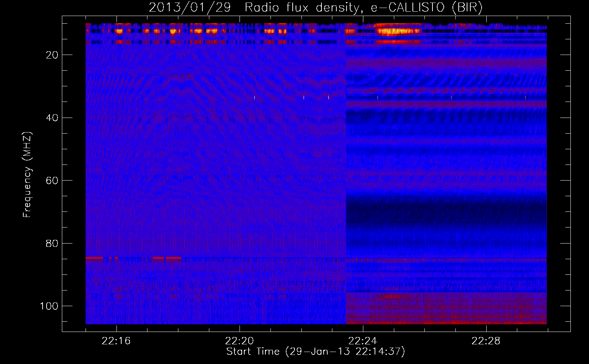589x364 pixels.
Task: Click the 22:16 time tick label
Action: coord(116,341)
